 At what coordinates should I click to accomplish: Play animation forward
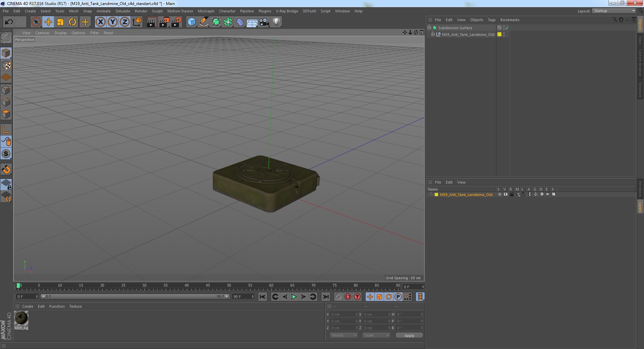(294, 297)
